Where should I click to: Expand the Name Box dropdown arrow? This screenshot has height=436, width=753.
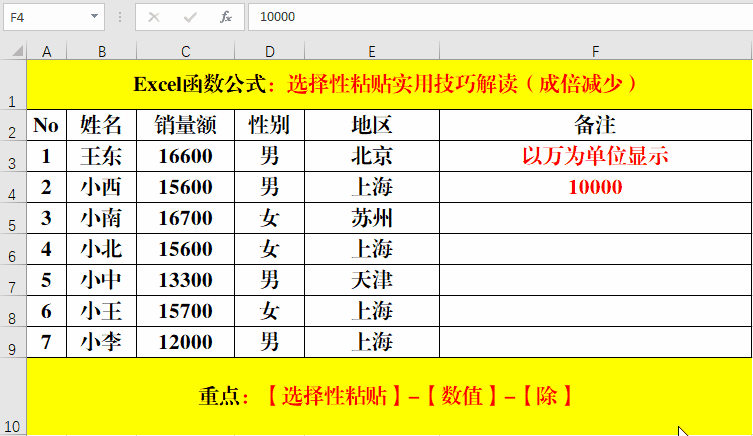(x=94, y=16)
